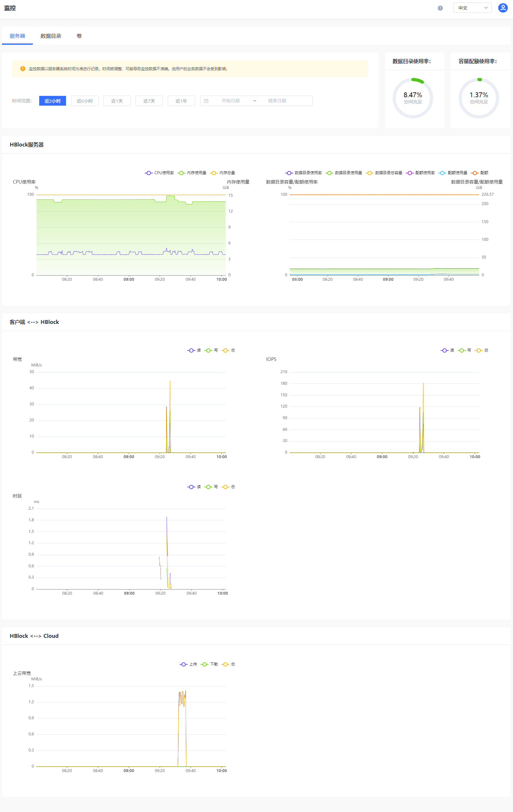Click the calendar icon in date range

pyautogui.click(x=206, y=101)
